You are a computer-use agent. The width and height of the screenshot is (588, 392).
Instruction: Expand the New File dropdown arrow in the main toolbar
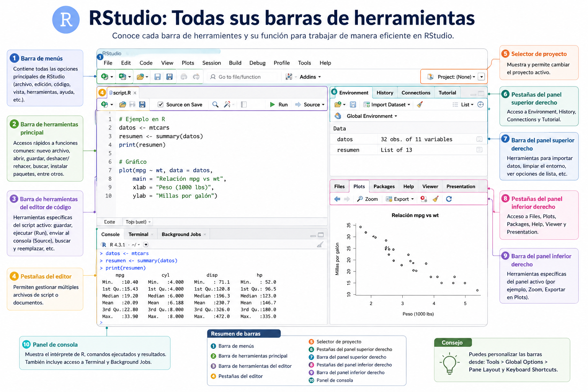pyautogui.click(x=112, y=77)
